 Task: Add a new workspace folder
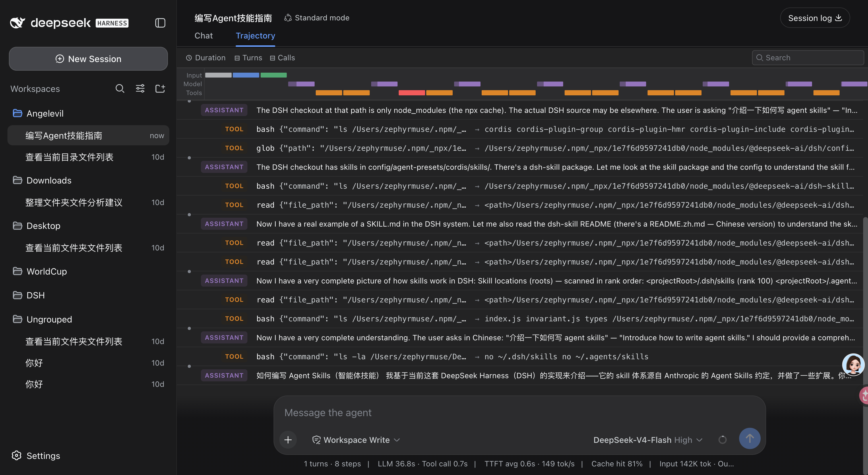[x=160, y=89]
